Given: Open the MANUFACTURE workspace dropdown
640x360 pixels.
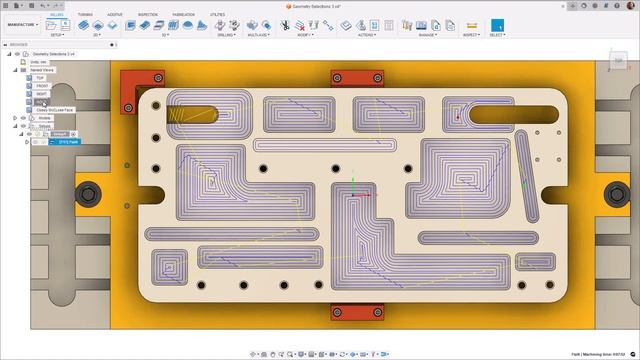Looking at the screenshot, I should (22, 25).
